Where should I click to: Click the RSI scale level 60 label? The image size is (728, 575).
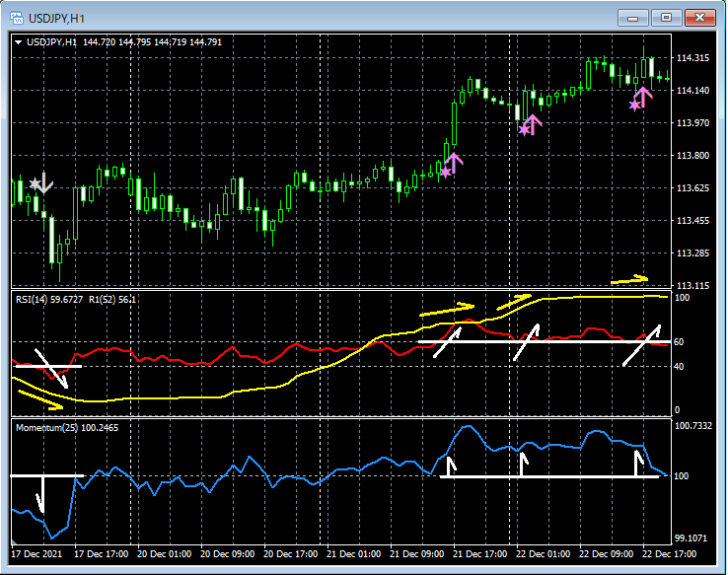coord(679,342)
